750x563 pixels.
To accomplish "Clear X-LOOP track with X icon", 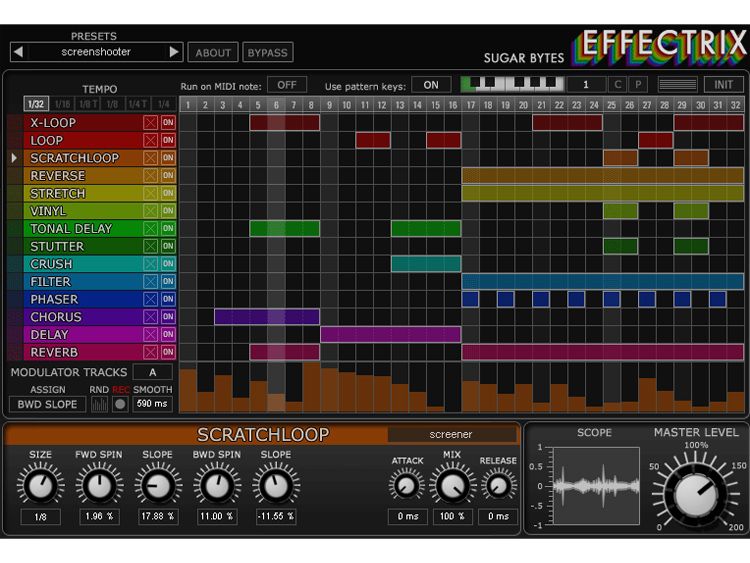I will (x=150, y=122).
